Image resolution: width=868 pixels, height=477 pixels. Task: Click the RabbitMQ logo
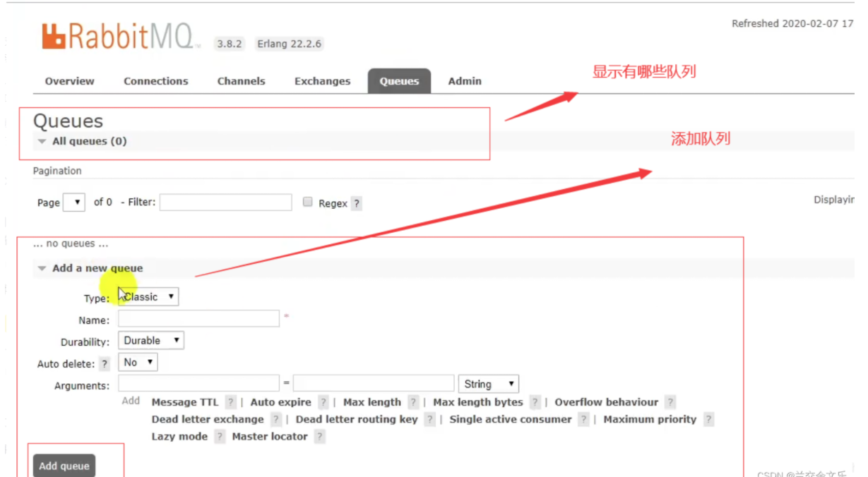click(120, 37)
